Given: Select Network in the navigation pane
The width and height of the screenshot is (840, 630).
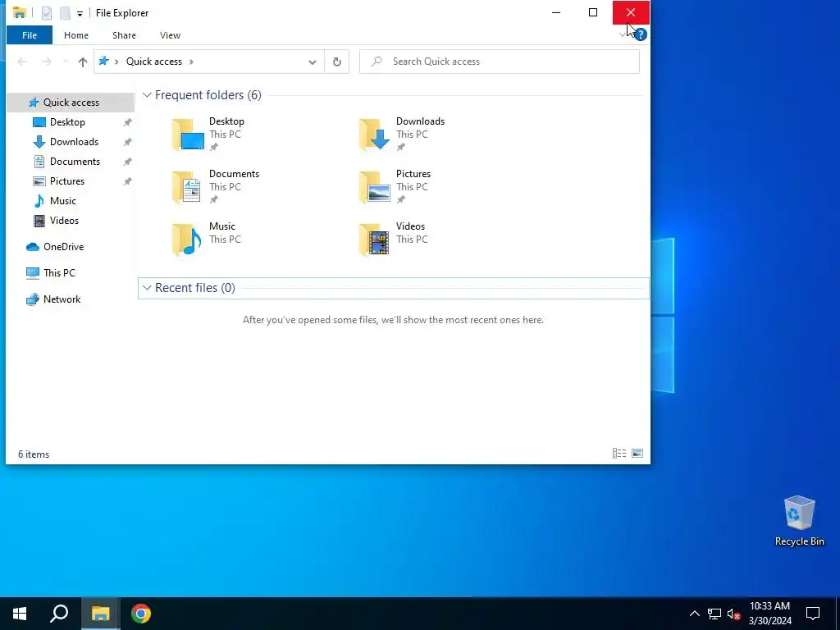Looking at the screenshot, I should 62,299.
